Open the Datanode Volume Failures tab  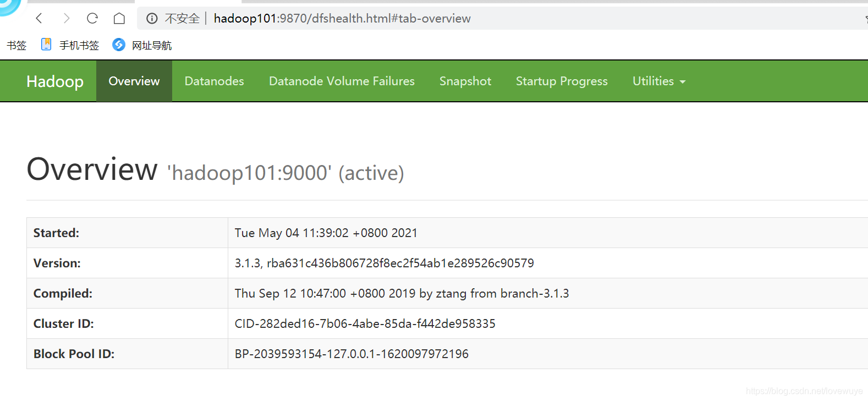point(342,81)
